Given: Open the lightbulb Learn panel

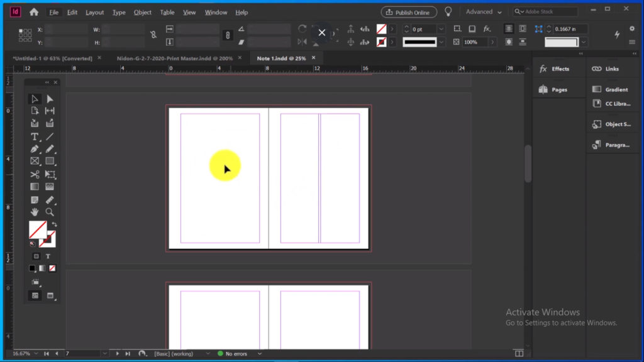Looking at the screenshot, I should pos(448,12).
